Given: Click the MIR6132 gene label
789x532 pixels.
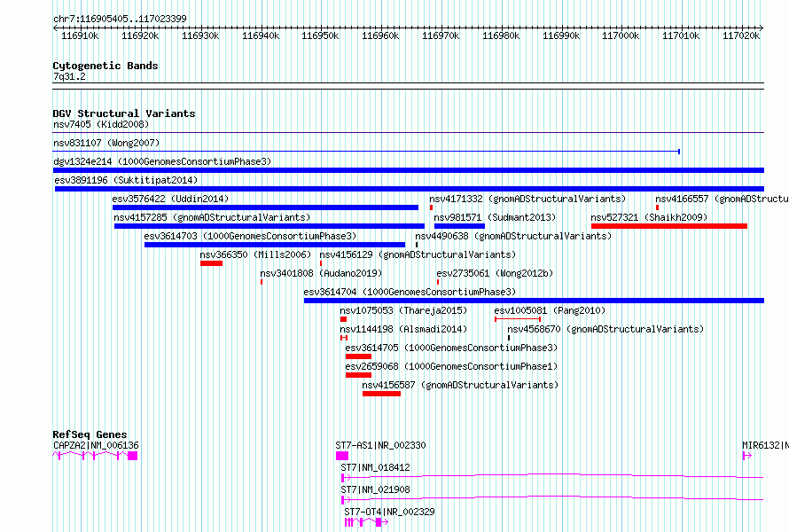Looking at the screenshot, I should click(x=765, y=445).
